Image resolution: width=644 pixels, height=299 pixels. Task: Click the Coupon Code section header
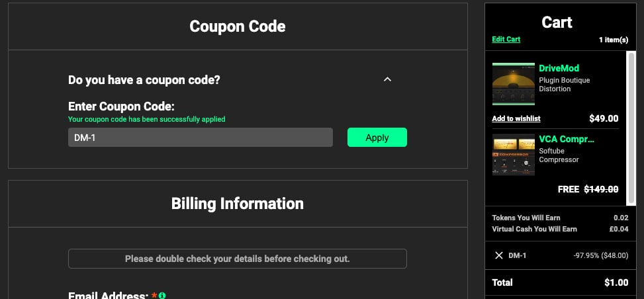click(238, 26)
